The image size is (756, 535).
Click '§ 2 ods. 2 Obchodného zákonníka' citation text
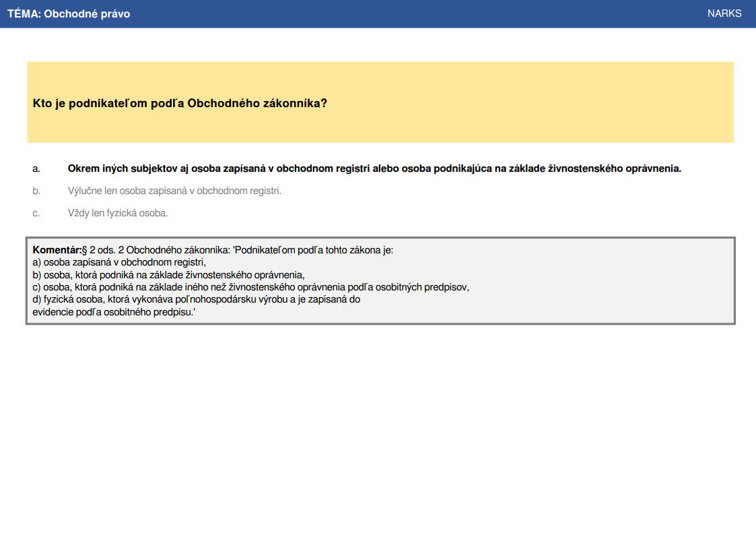(x=156, y=250)
